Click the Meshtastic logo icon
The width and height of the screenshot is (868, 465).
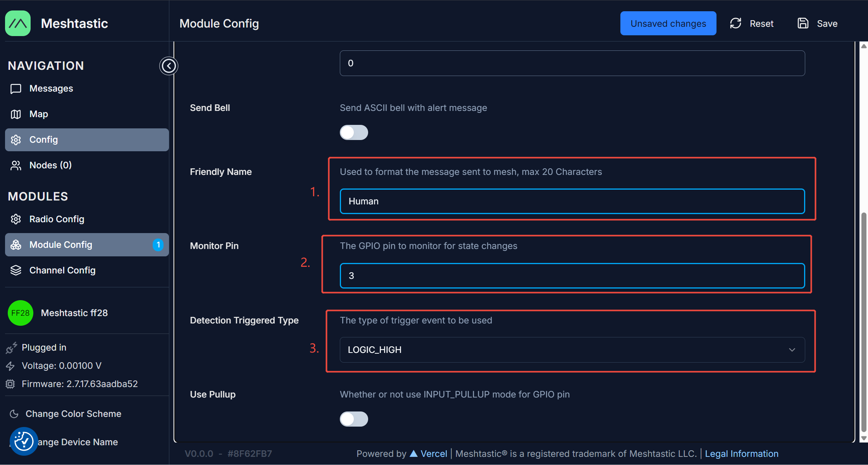tap(18, 23)
